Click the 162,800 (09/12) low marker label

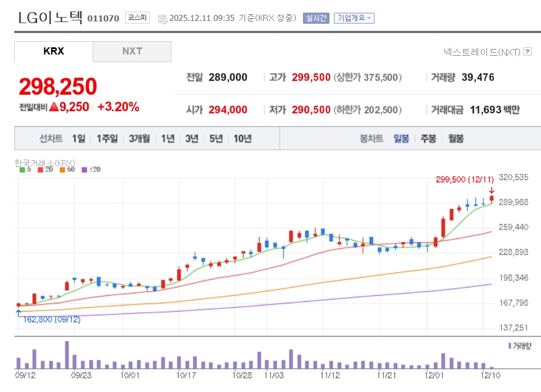[x=52, y=319]
